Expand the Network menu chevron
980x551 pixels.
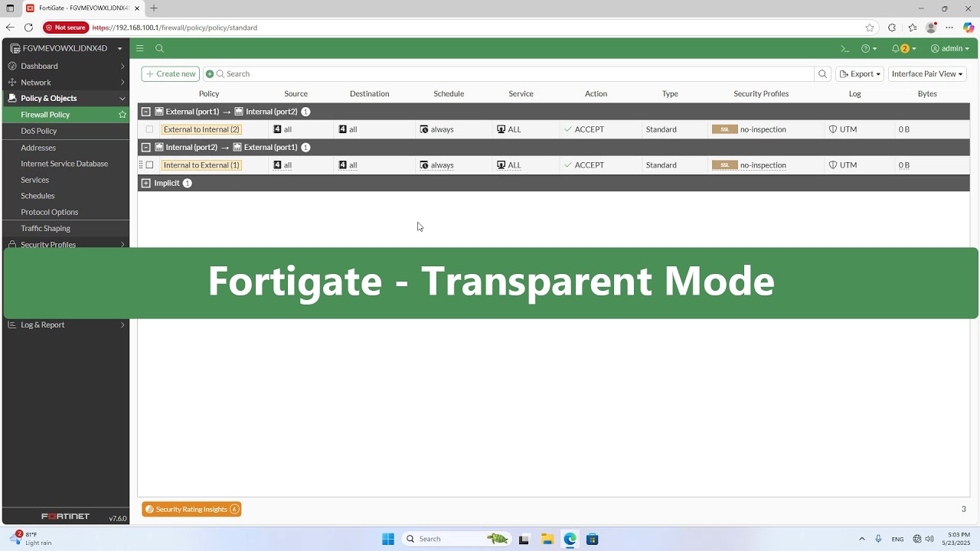coord(122,82)
